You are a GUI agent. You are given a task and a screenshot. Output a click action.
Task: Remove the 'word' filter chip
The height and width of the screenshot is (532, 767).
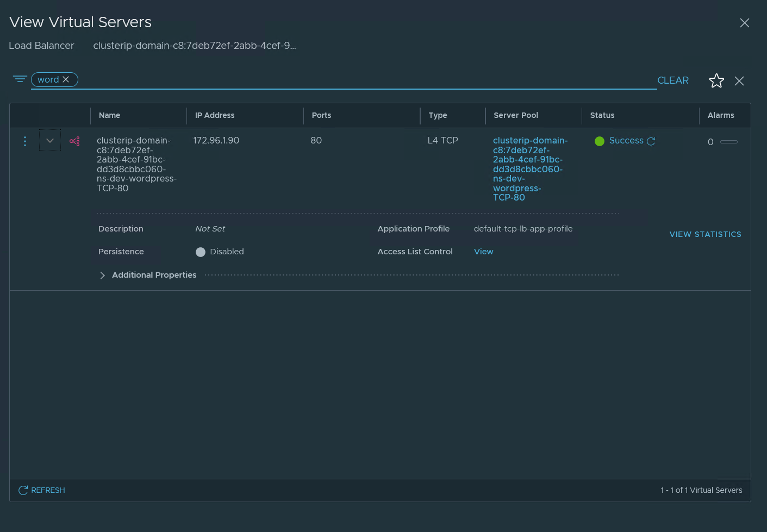[x=66, y=79]
